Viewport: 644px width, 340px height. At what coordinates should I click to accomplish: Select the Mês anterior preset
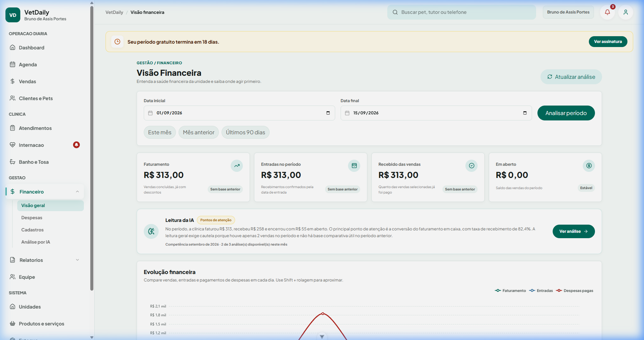(x=199, y=132)
